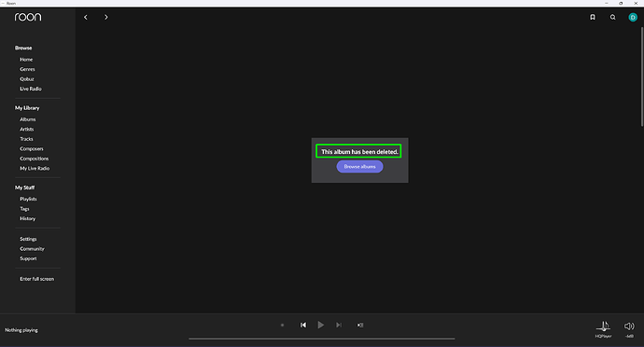This screenshot has height=347, width=644.
Task: Open search with the magnifier icon
Action: point(613,17)
